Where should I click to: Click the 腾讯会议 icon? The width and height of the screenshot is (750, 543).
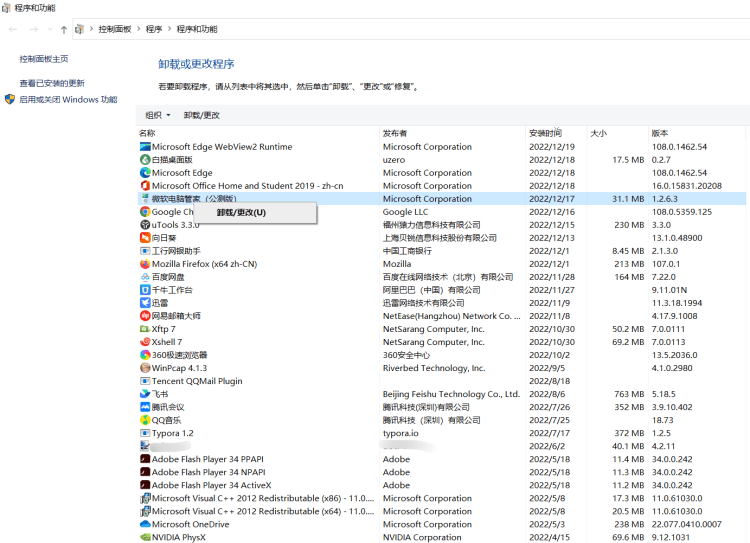pyautogui.click(x=145, y=407)
